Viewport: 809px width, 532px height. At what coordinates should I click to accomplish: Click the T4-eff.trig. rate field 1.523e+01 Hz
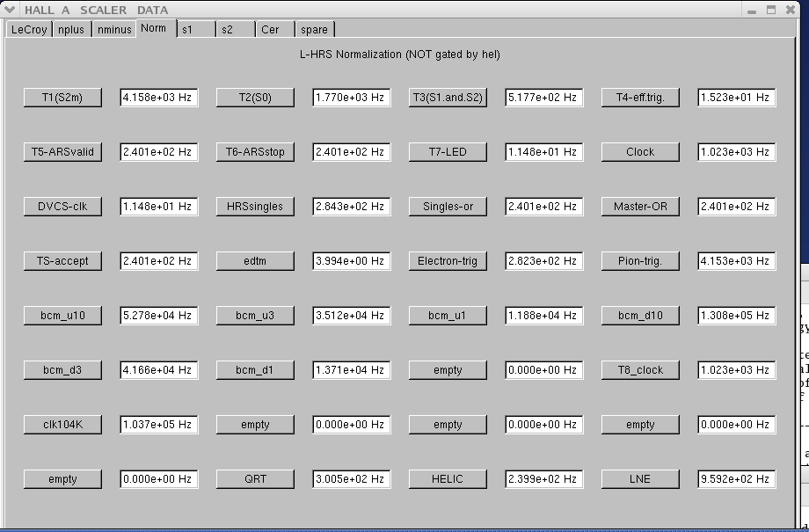(737, 98)
